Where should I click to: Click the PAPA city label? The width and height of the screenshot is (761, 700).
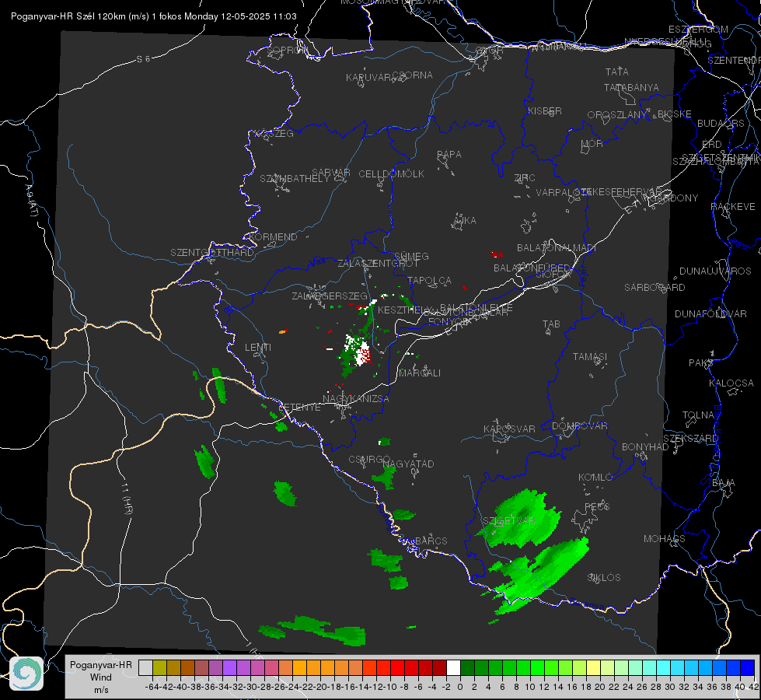[x=449, y=155]
